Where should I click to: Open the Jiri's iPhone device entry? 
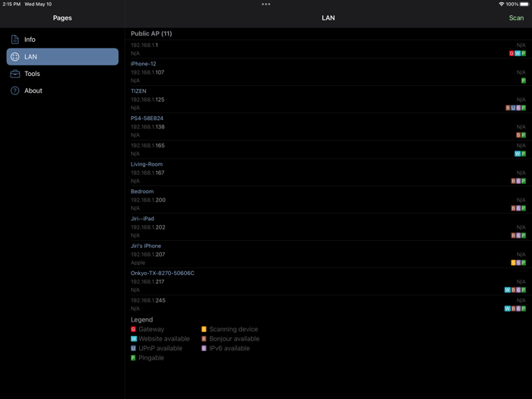(328, 254)
